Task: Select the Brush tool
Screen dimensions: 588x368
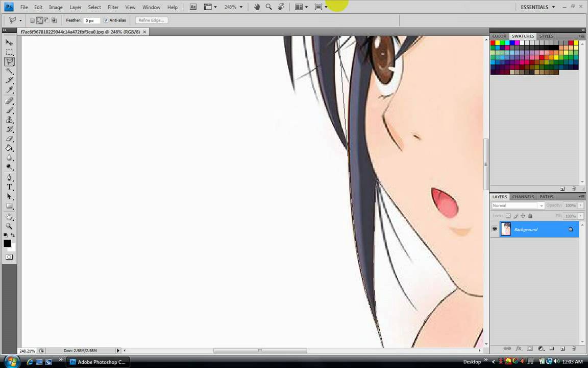Action: 9,110
